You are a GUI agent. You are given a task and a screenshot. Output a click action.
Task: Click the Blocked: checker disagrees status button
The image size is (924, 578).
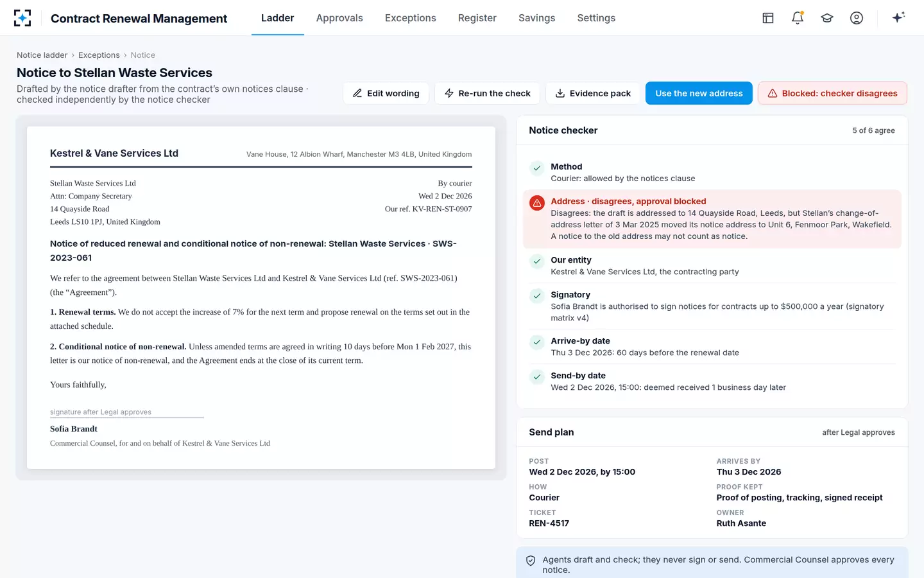pyautogui.click(x=832, y=93)
